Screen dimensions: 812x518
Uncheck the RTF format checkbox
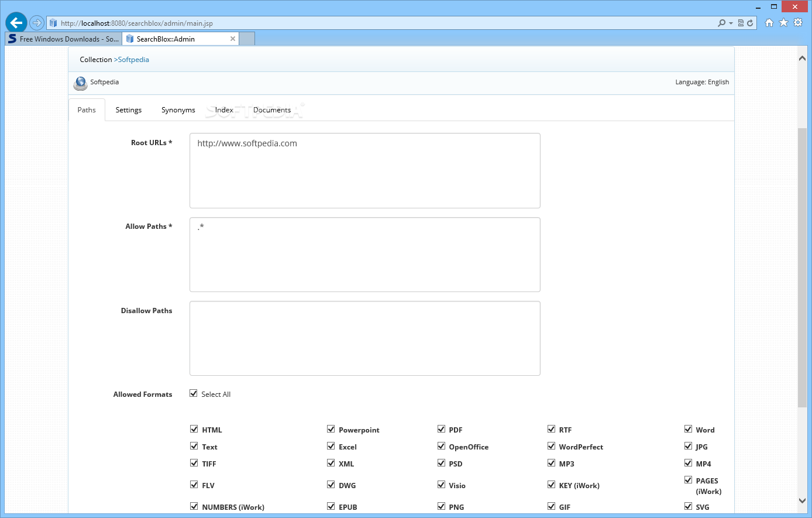click(x=551, y=429)
